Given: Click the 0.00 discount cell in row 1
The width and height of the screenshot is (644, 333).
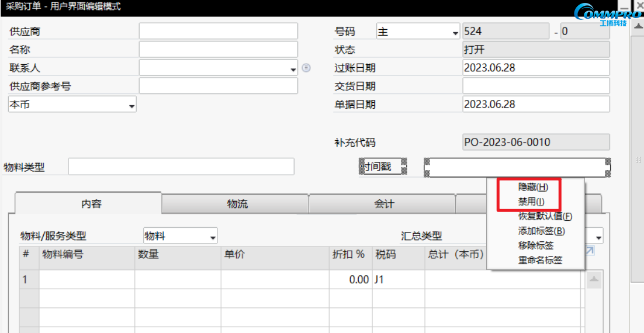Looking at the screenshot, I should 351,280.
